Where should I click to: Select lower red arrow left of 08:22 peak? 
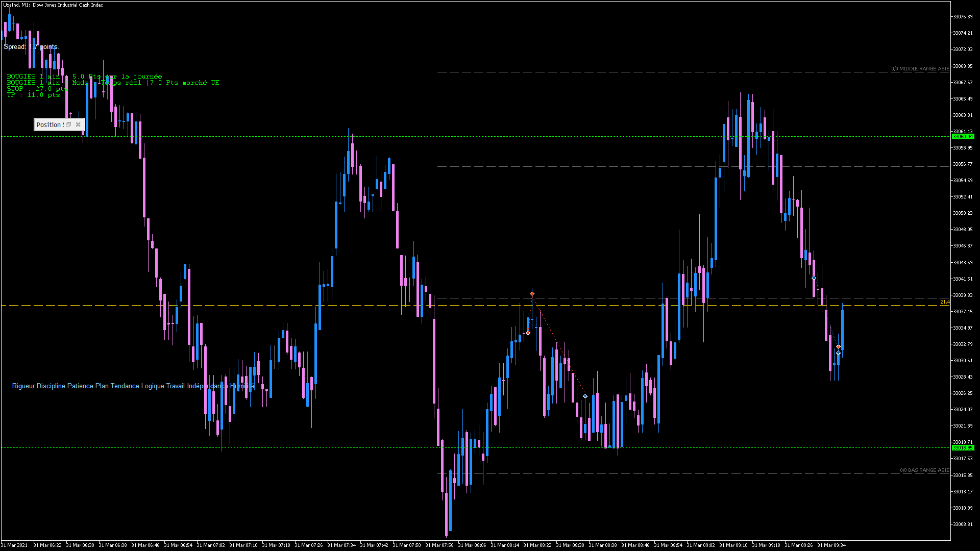click(528, 333)
